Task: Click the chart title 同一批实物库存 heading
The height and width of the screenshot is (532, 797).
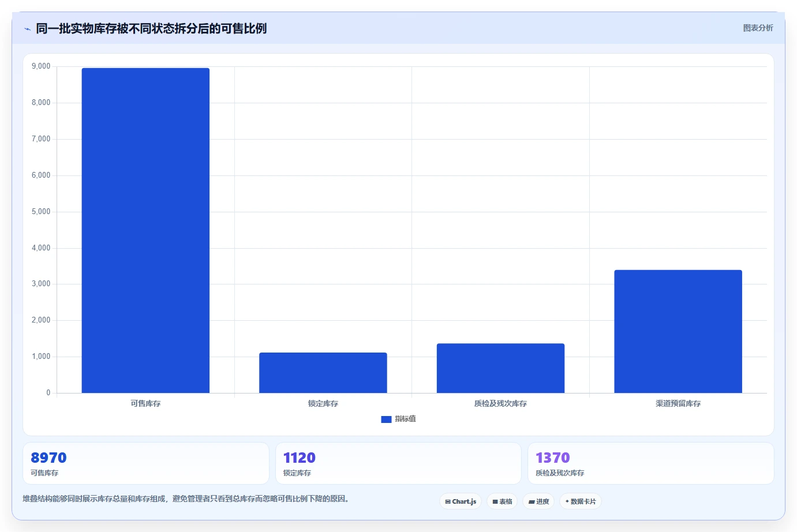Action: (151, 28)
